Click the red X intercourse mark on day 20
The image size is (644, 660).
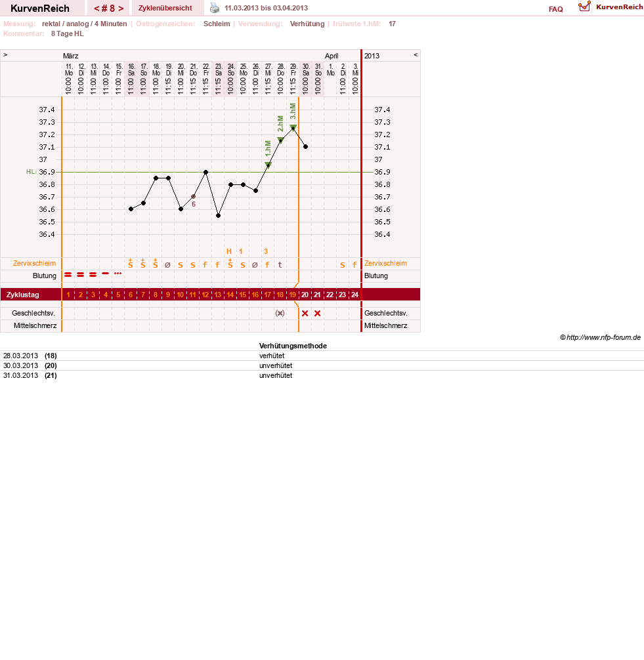coord(305,313)
